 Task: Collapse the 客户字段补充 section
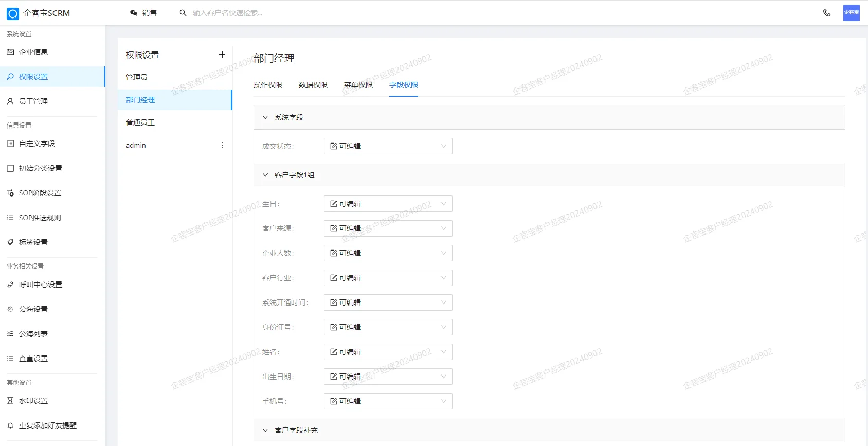coord(549,430)
